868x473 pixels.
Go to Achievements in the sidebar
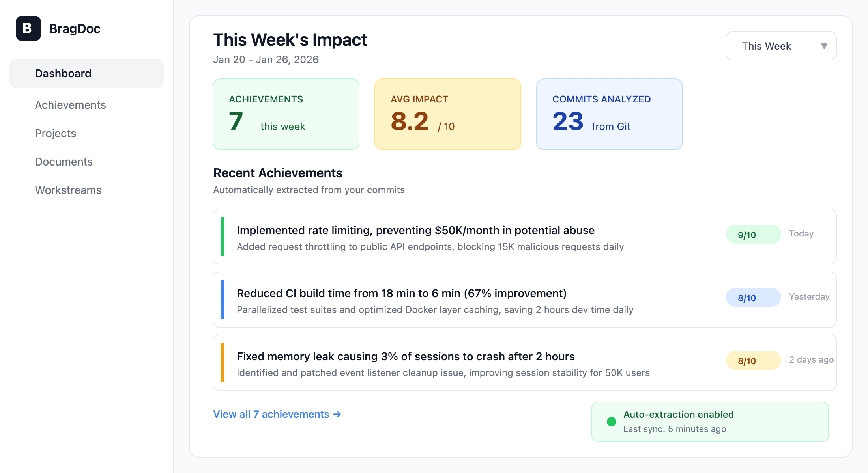70,105
